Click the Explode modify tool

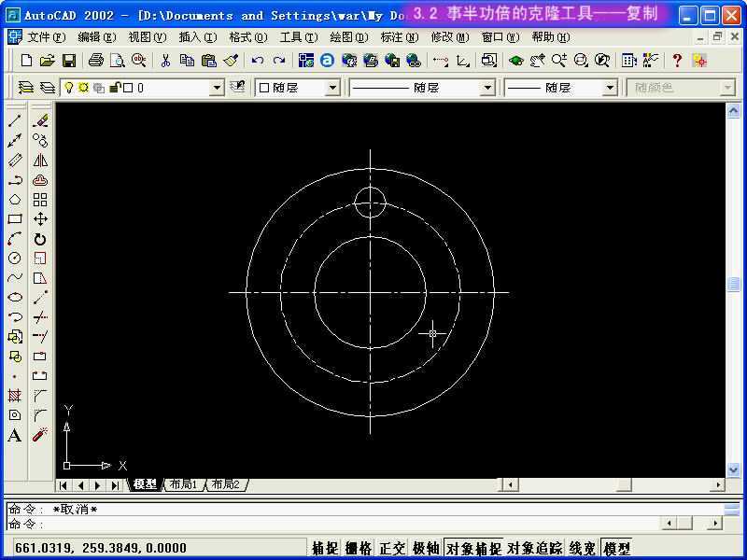40,435
